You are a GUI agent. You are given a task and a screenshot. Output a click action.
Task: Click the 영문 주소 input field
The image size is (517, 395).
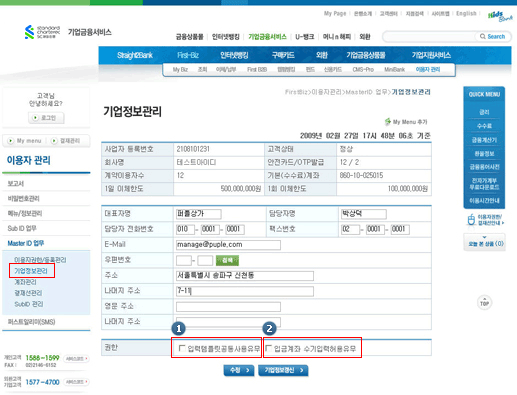point(228,307)
